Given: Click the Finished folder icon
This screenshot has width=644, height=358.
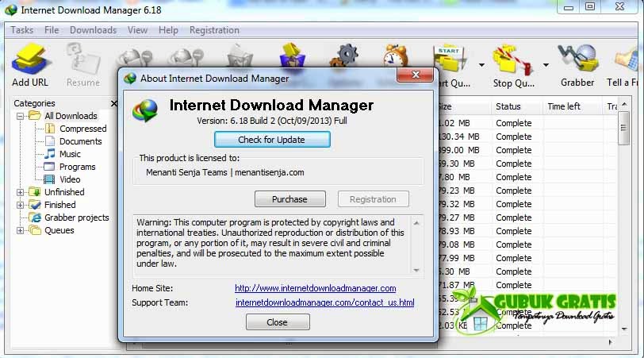Looking at the screenshot, I should (36, 205).
